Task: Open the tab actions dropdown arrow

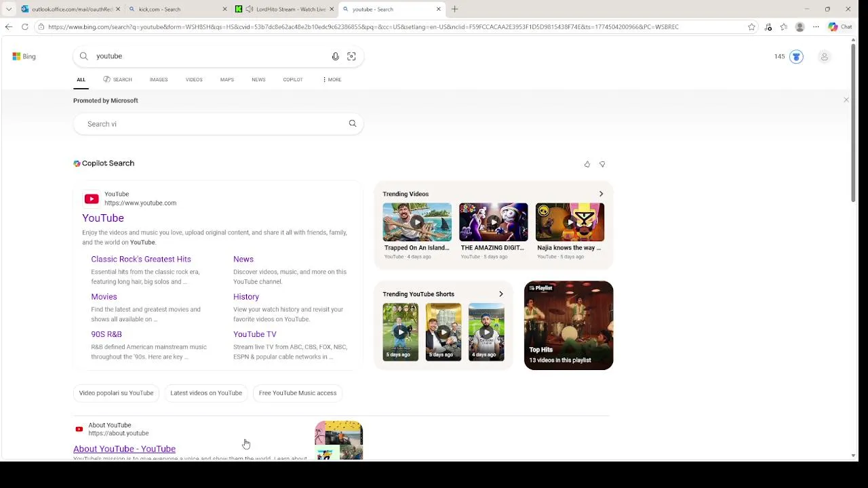Action: pos(9,9)
